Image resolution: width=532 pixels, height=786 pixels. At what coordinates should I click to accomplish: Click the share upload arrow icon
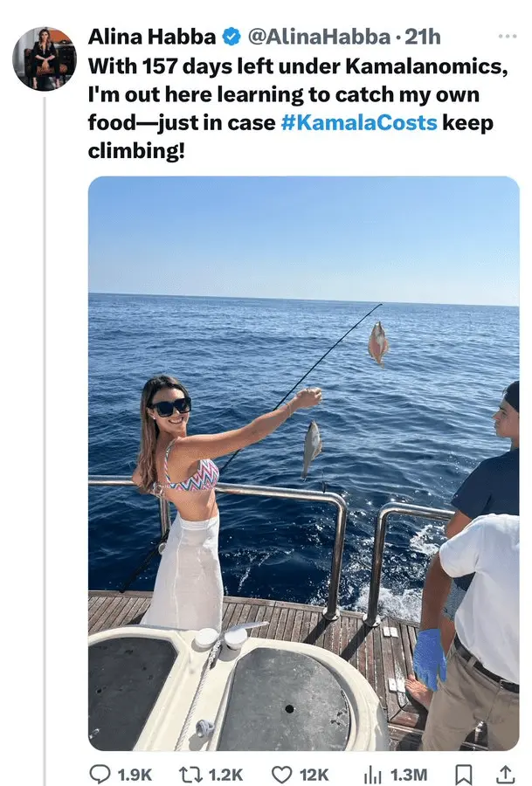tap(506, 774)
